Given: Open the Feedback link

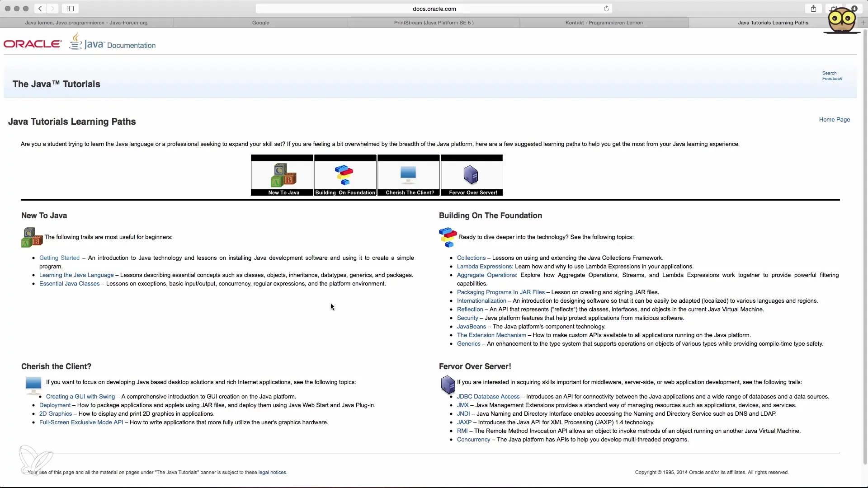Looking at the screenshot, I should (x=832, y=79).
